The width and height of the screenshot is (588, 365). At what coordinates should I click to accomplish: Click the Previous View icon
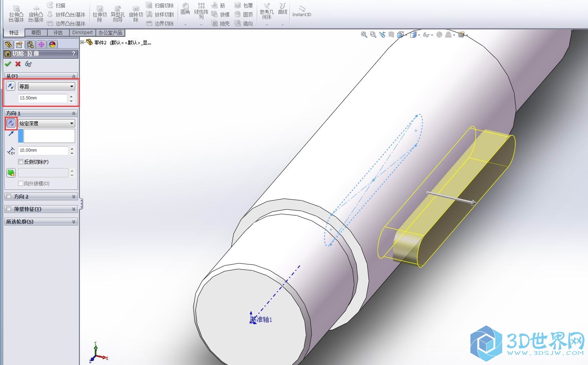click(x=382, y=35)
